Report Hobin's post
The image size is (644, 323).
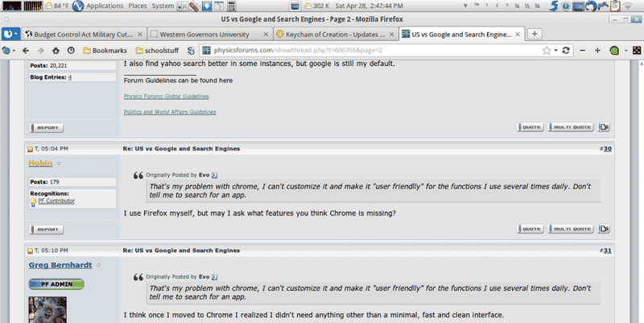pos(47,230)
